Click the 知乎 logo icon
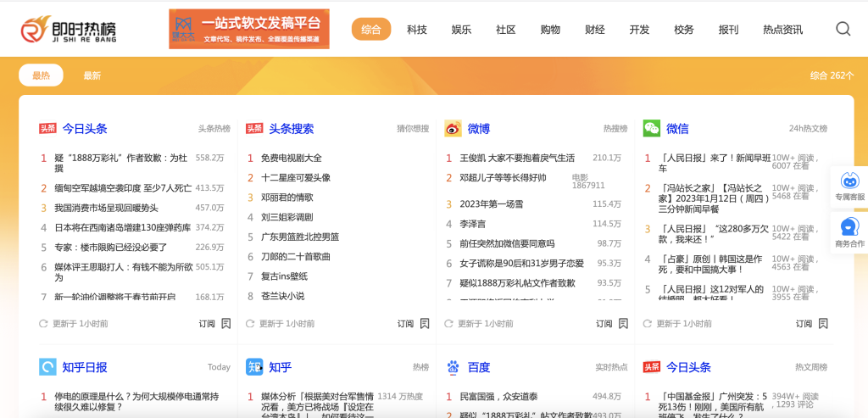The height and width of the screenshot is (418, 868). (254, 366)
